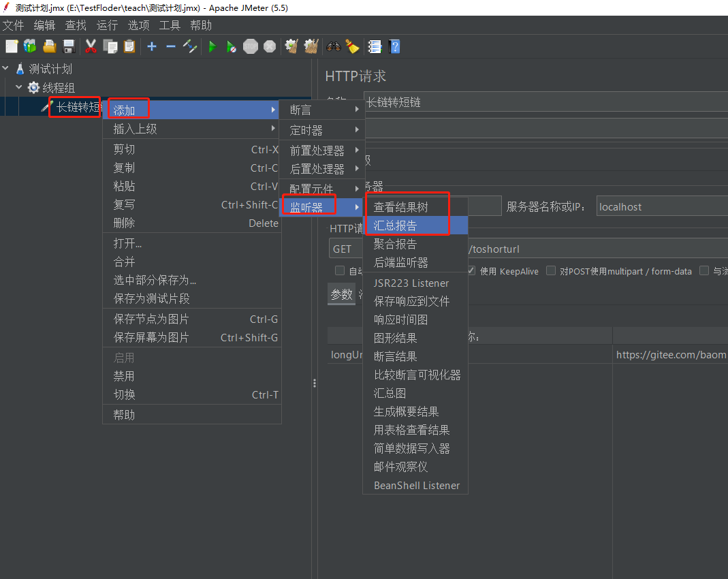Collapse the 线程组 tree node
This screenshot has height=579, width=728.
point(19,88)
